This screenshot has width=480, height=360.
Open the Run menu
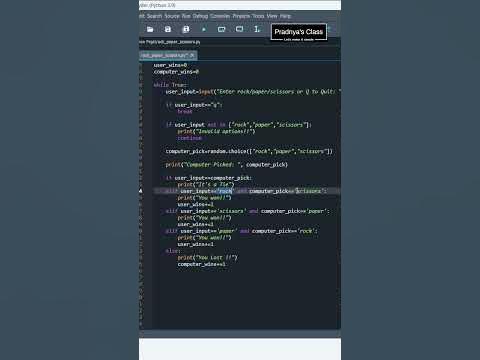[x=186, y=16]
